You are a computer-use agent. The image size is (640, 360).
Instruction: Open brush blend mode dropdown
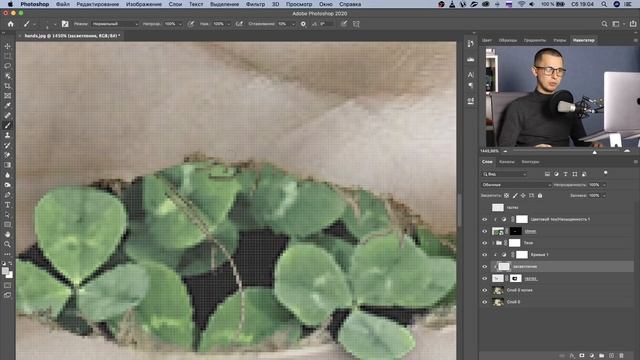[x=115, y=24]
